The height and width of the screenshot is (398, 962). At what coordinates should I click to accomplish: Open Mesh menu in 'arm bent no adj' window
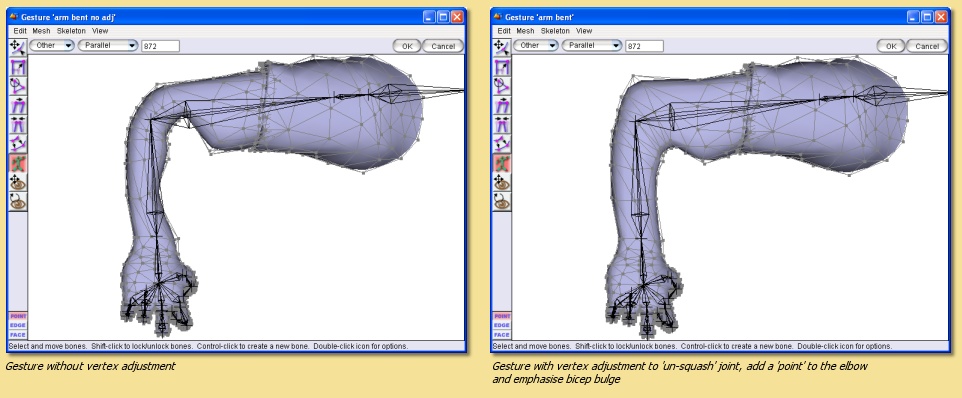pyautogui.click(x=41, y=31)
